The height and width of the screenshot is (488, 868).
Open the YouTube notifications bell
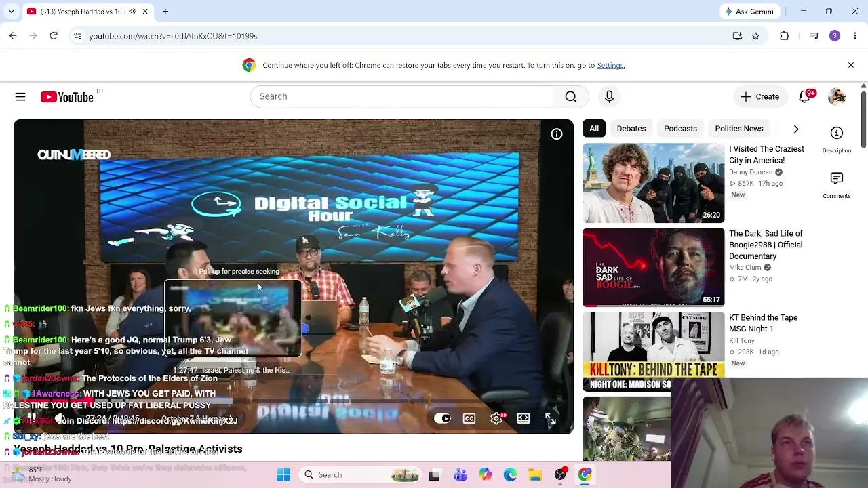point(805,96)
